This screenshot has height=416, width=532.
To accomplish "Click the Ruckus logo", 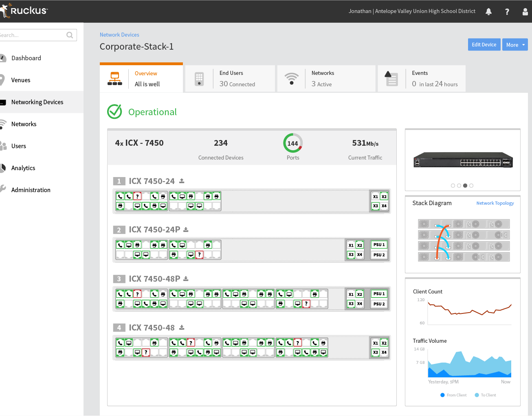I will [24, 11].
